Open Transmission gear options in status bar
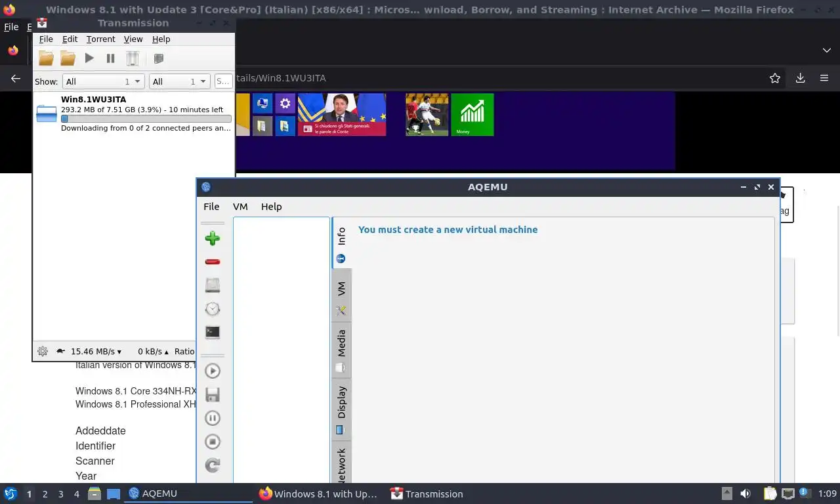The image size is (840, 504). 43,351
